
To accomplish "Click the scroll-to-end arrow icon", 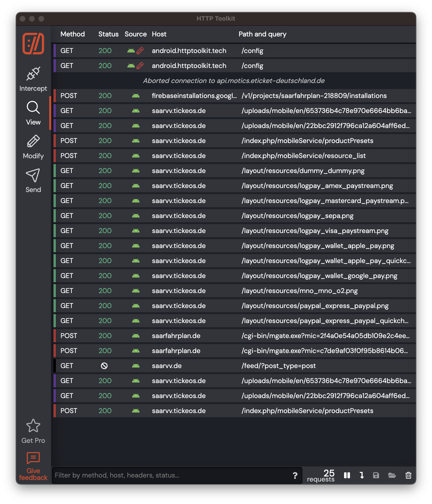I will click(362, 475).
